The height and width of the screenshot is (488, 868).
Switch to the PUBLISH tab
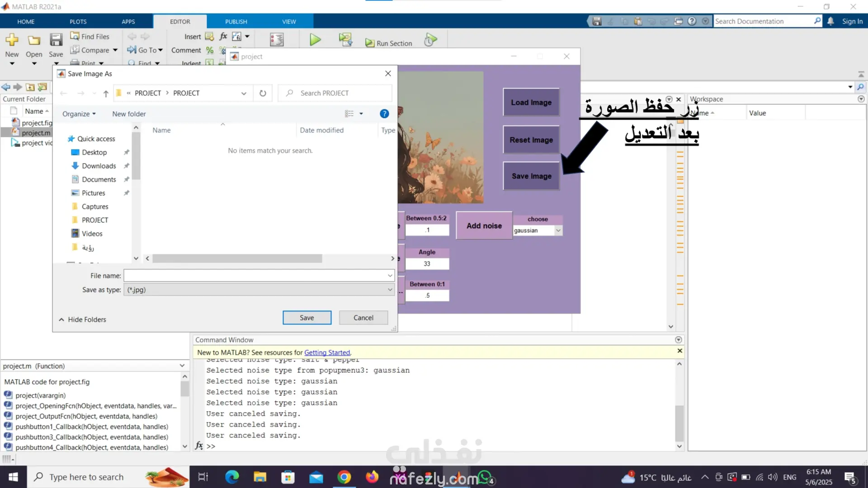click(236, 22)
